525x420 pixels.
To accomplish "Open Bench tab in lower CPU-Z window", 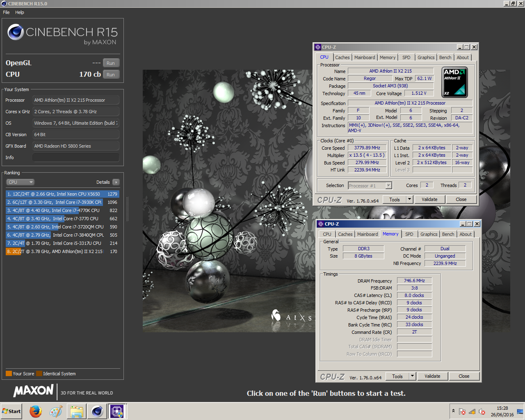I will point(448,234).
